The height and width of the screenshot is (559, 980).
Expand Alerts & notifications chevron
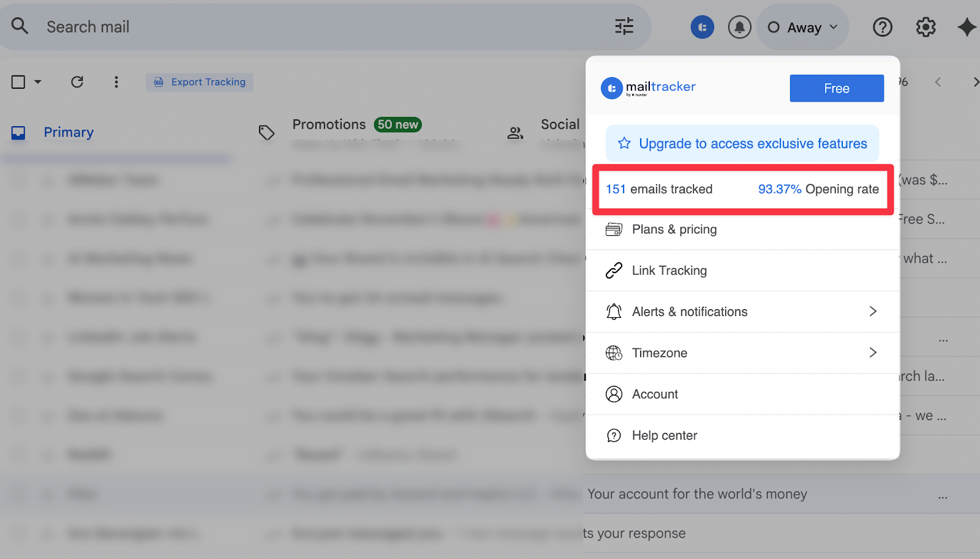click(872, 312)
